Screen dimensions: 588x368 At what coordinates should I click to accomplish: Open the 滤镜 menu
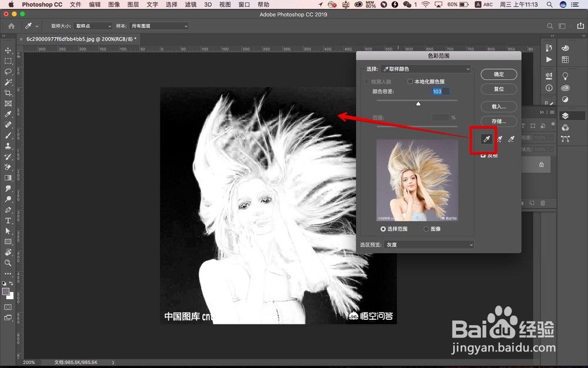click(191, 5)
